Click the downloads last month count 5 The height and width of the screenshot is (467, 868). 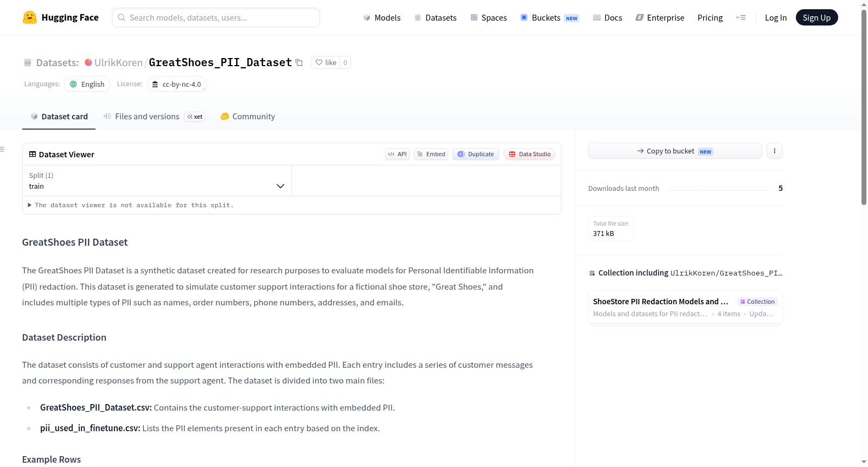pyautogui.click(x=781, y=188)
